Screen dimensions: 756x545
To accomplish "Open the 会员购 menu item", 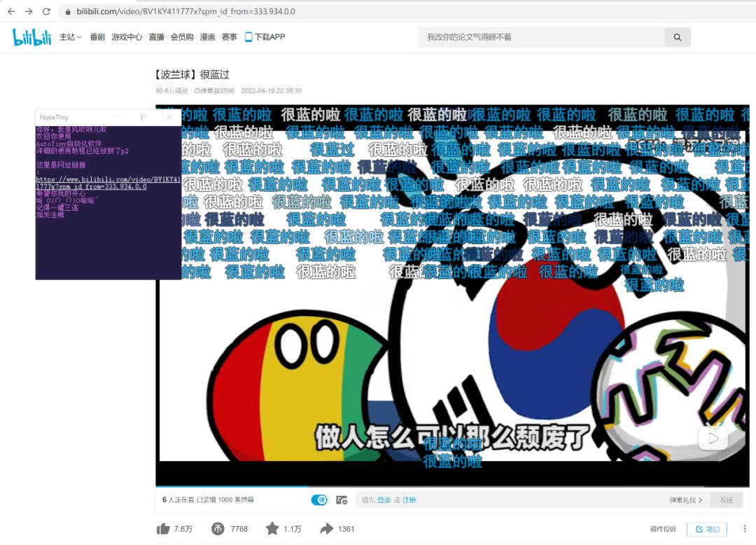I will pos(182,36).
